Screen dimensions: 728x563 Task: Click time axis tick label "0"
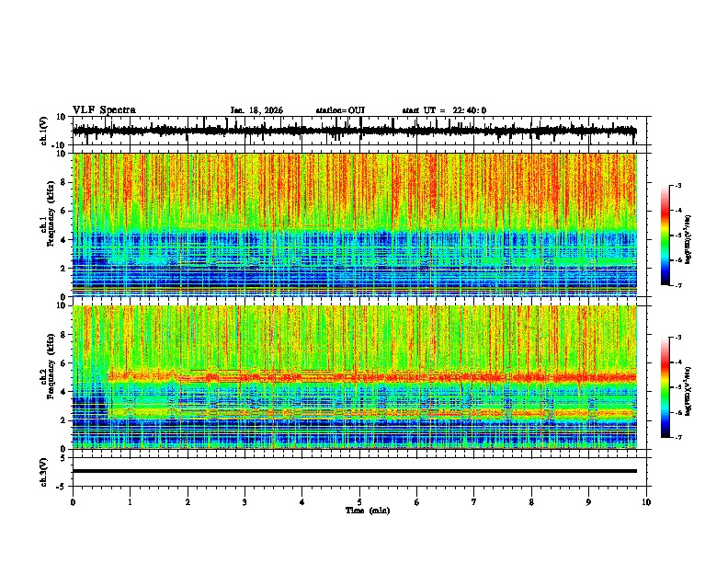73,502
